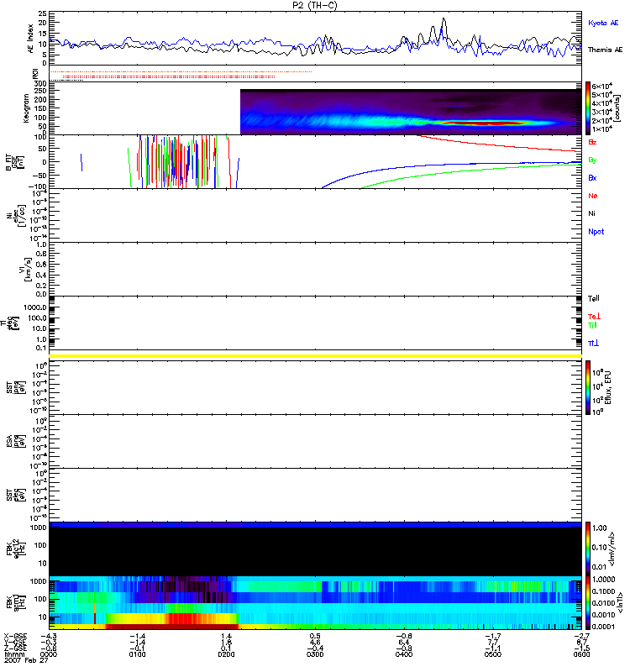Click the FBK electric field color bar
This screenshot has height=672, width=630.
point(590,547)
